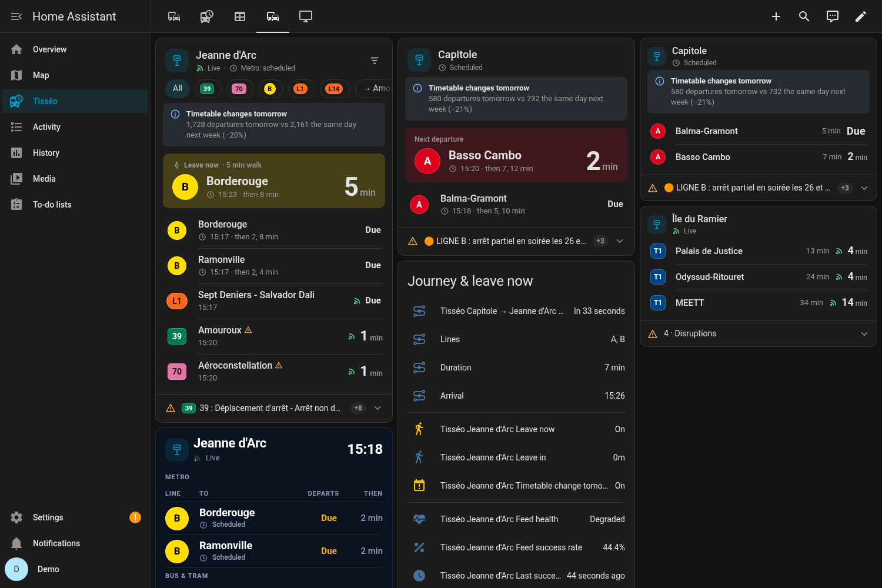Open the Assist chat icon

click(833, 16)
